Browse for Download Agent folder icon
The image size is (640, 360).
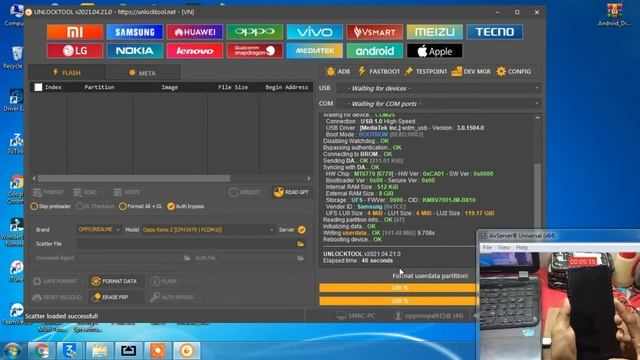click(187, 258)
